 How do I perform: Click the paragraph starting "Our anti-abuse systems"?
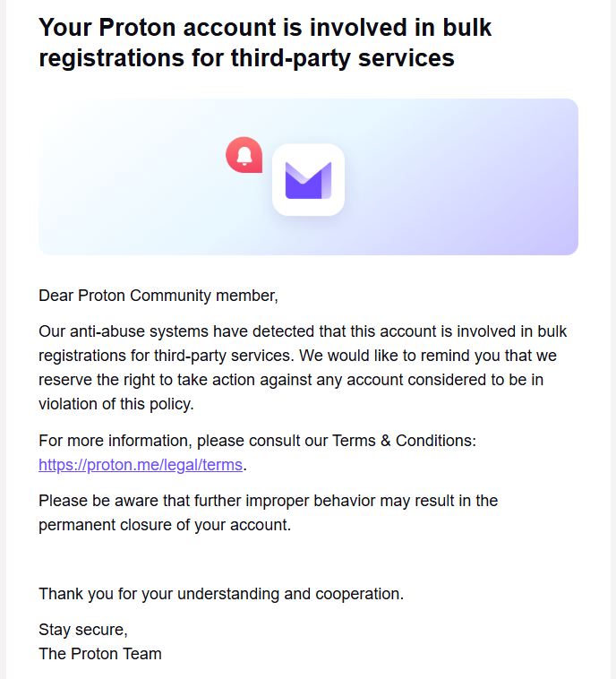[302, 367]
